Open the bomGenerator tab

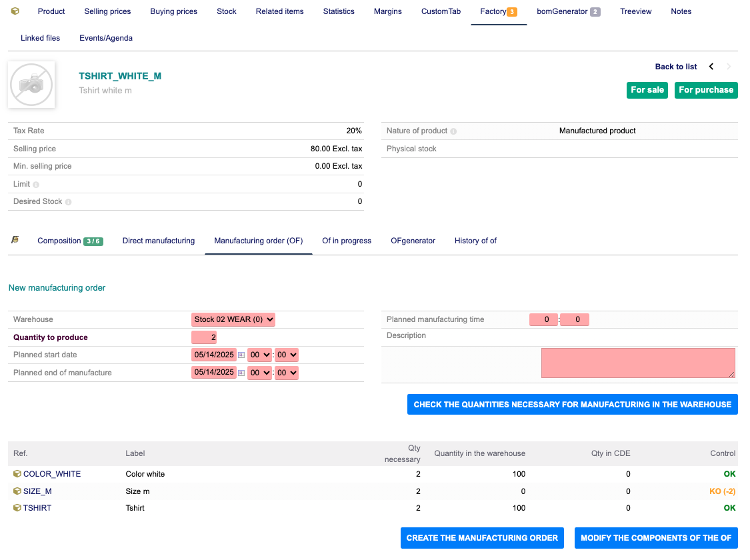[x=562, y=11]
